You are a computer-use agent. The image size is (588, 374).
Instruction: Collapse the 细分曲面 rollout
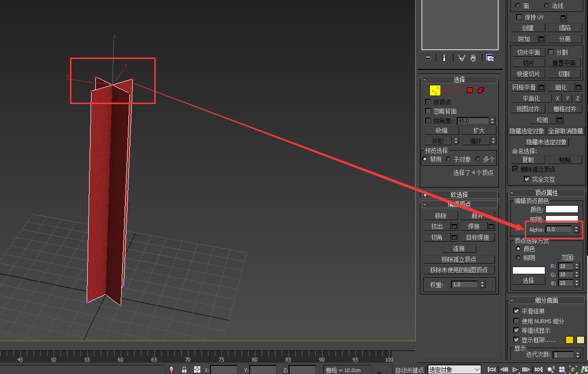(x=546, y=300)
